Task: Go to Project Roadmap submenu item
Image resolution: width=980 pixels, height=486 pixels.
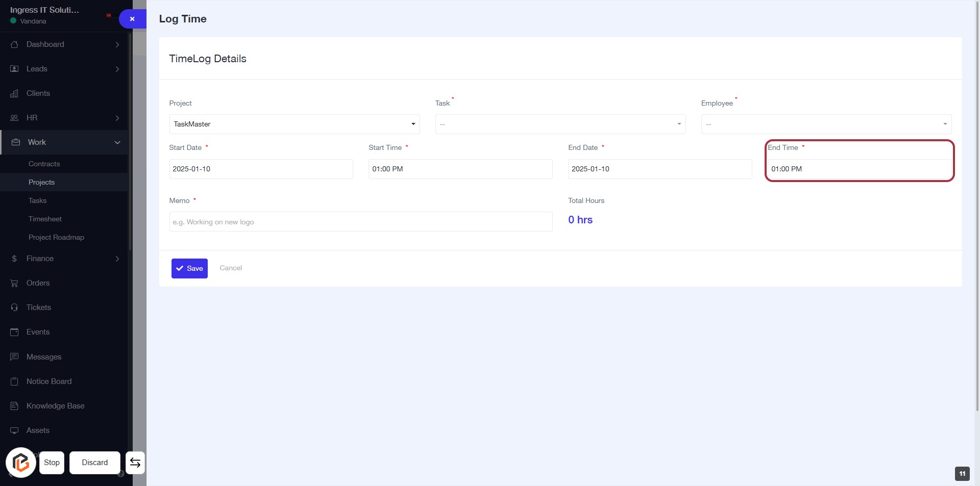Action: [56, 237]
